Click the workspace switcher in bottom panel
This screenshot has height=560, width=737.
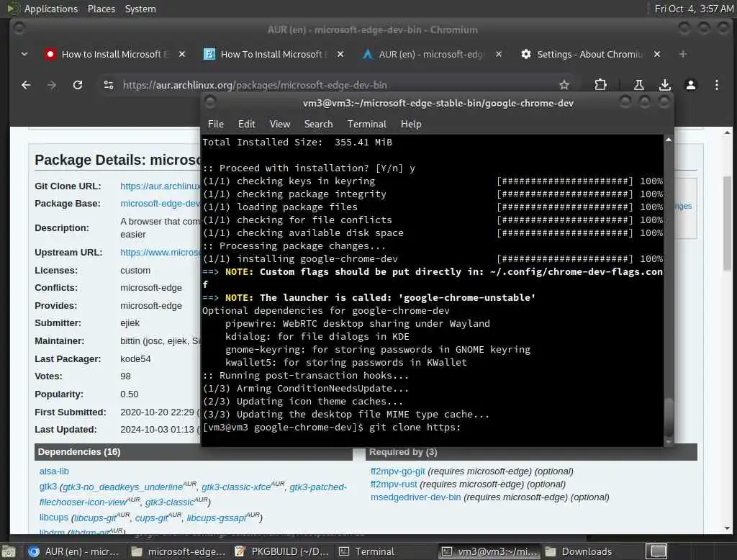point(658,551)
